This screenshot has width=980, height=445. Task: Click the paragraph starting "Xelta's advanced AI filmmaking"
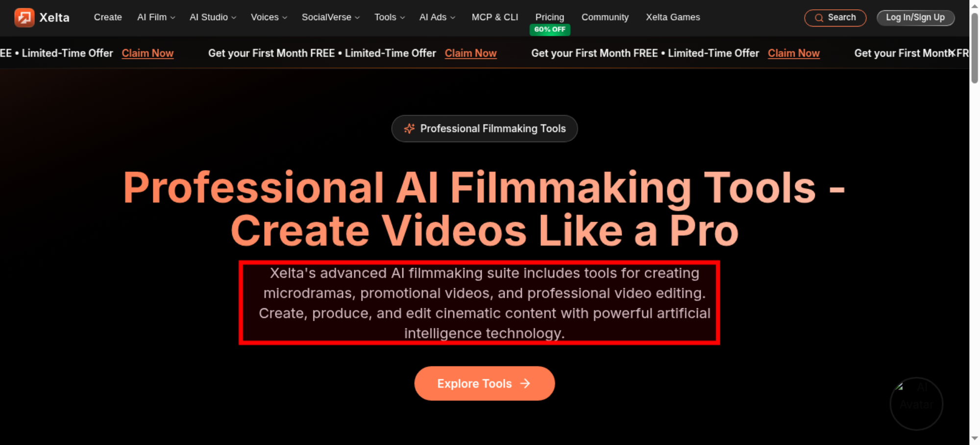tap(485, 303)
